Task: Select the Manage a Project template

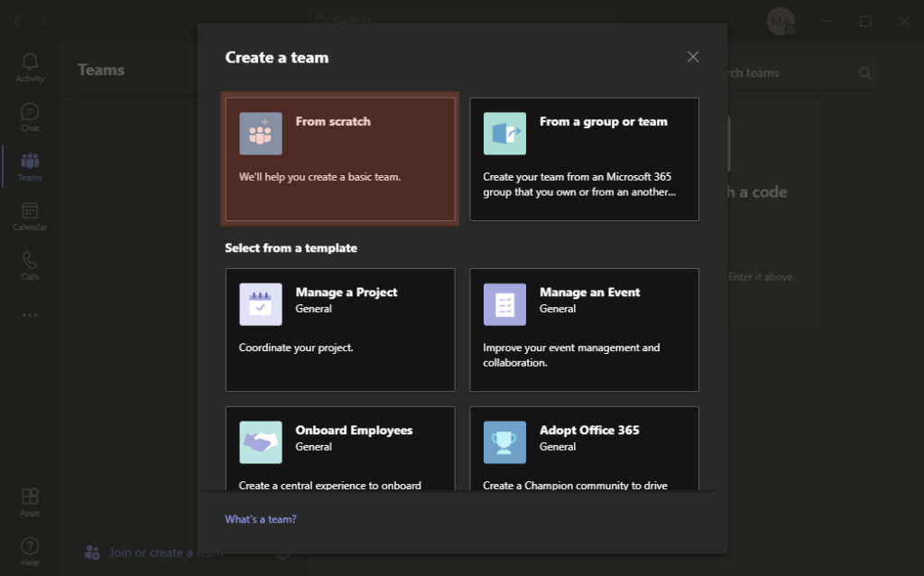Action: 340,330
